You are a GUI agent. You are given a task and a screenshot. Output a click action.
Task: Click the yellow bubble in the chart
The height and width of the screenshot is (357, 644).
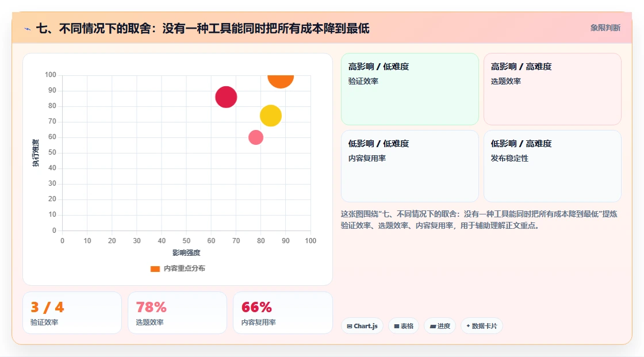tap(271, 116)
